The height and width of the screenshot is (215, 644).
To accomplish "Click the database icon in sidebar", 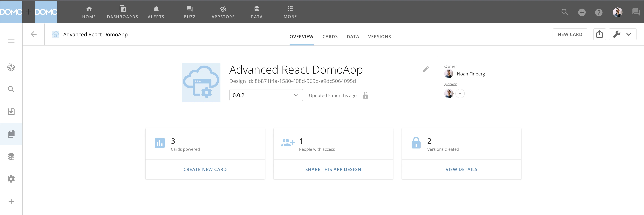I will click(x=11, y=156).
